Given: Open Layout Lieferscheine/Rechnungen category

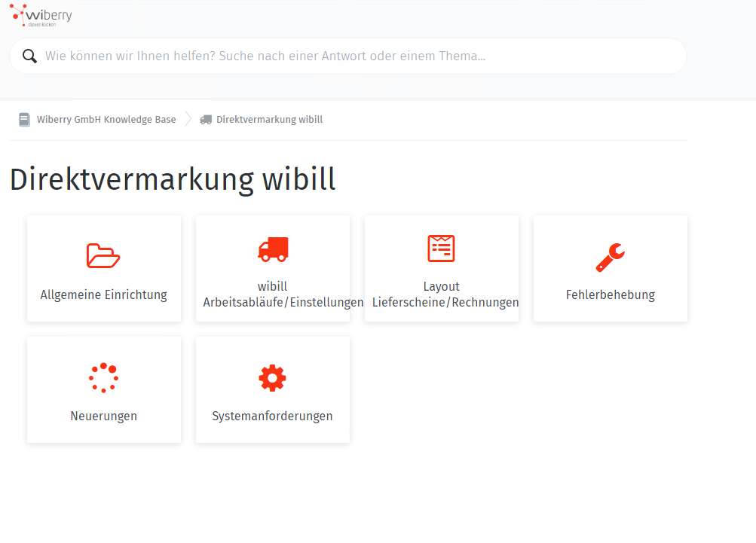Looking at the screenshot, I should [x=442, y=268].
